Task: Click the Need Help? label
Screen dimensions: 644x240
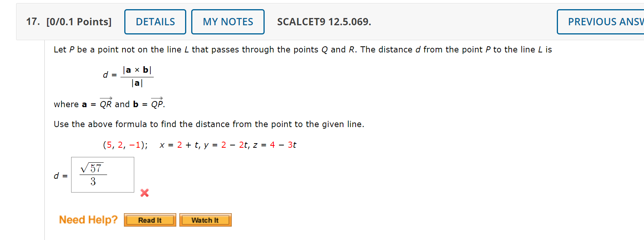Action: 88,219
